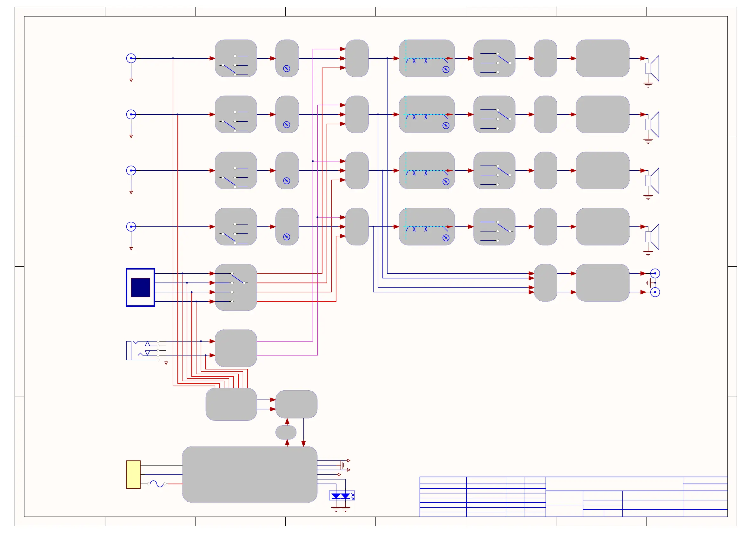Select the third channel's crossover filter block
This screenshot has height=534, width=756.
tap(427, 170)
